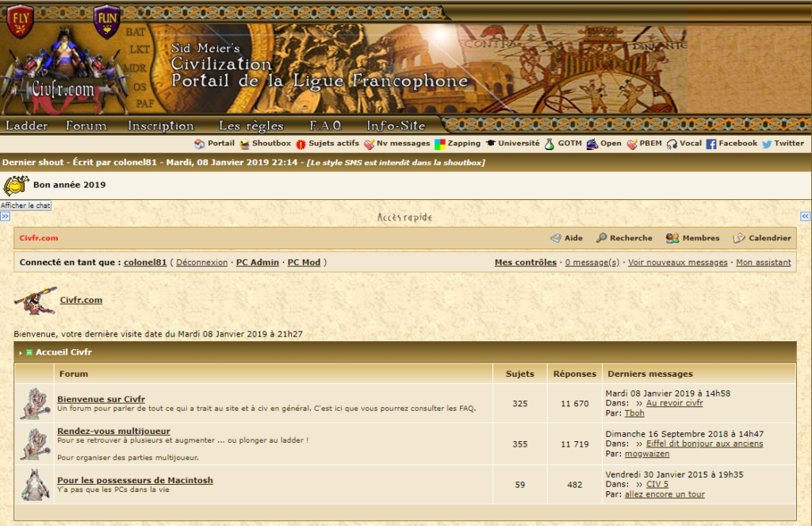Click the Twitter bird icon

coord(767,144)
